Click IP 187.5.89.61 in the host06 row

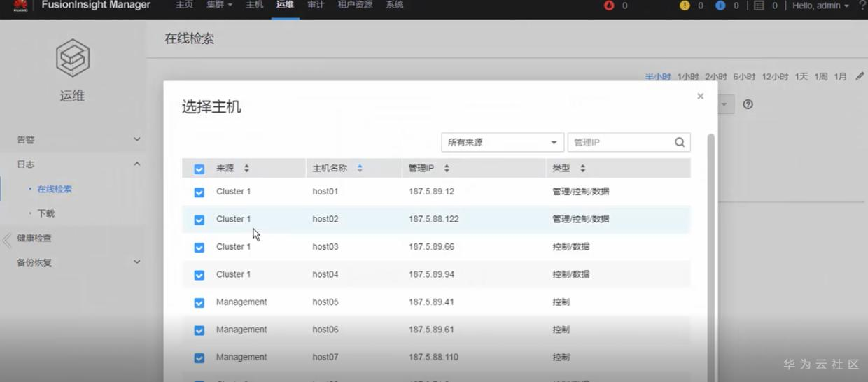[431, 330]
